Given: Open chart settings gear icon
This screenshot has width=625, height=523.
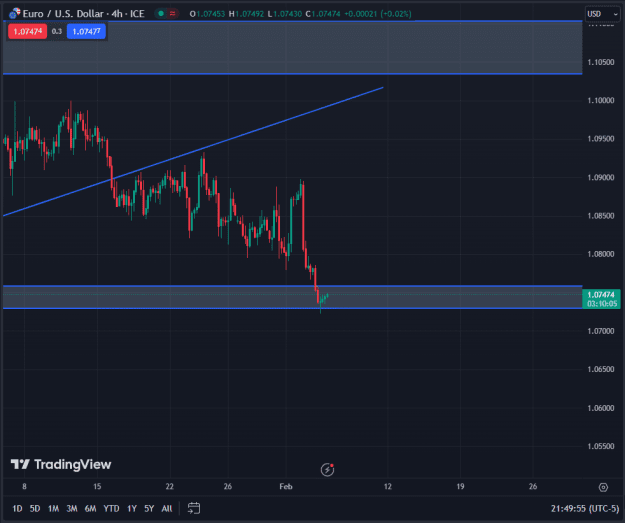Looking at the screenshot, I should pyautogui.click(x=603, y=487).
